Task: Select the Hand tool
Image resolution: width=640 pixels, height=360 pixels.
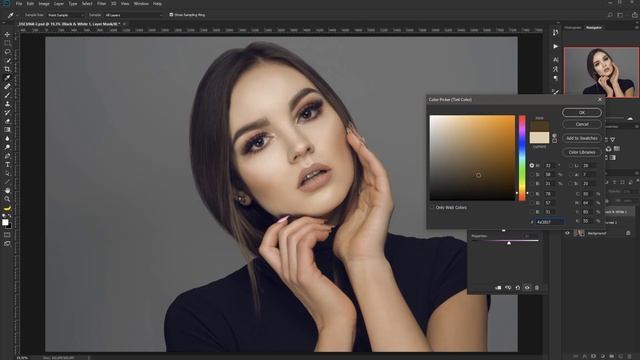Action: coord(7,190)
